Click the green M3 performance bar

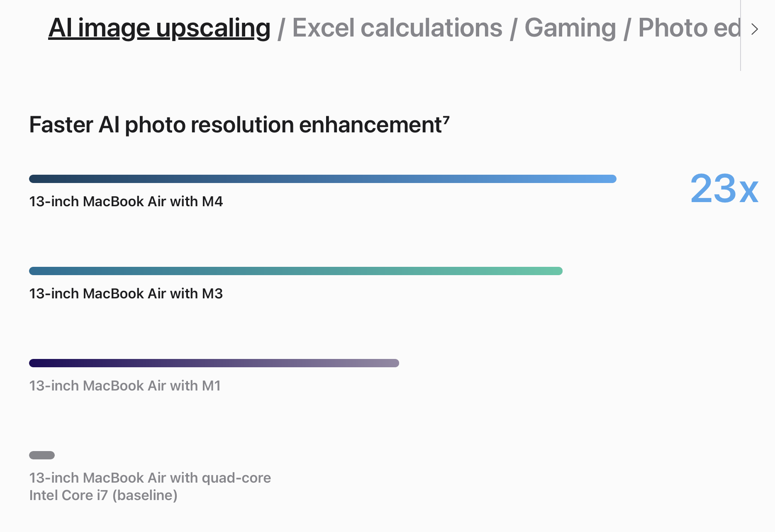(x=296, y=271)
